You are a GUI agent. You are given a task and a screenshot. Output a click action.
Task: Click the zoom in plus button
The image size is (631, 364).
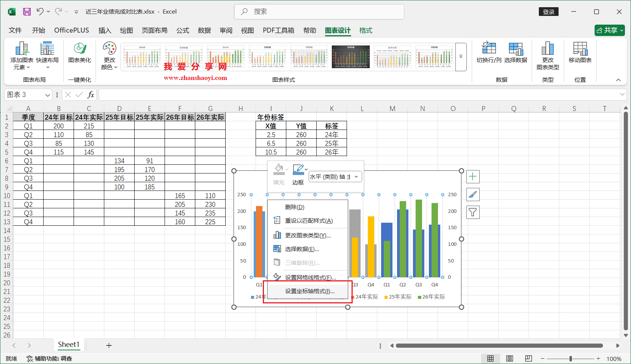click(x=598, y=359)
